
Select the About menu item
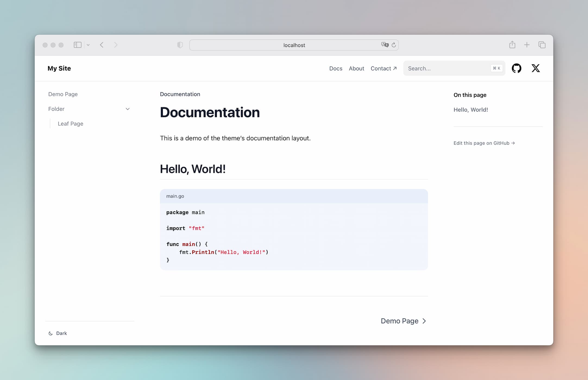356,68
